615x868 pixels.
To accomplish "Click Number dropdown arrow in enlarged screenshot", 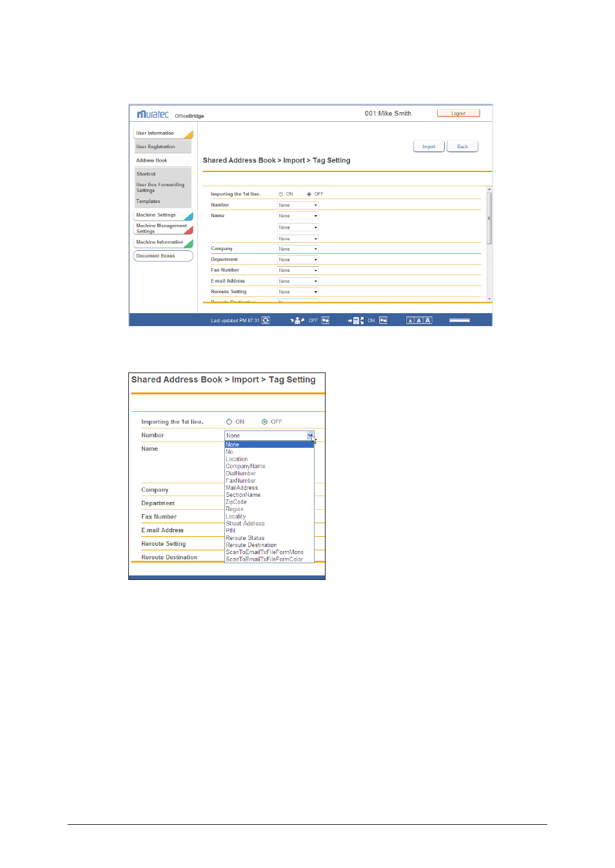I will [310, 436].
